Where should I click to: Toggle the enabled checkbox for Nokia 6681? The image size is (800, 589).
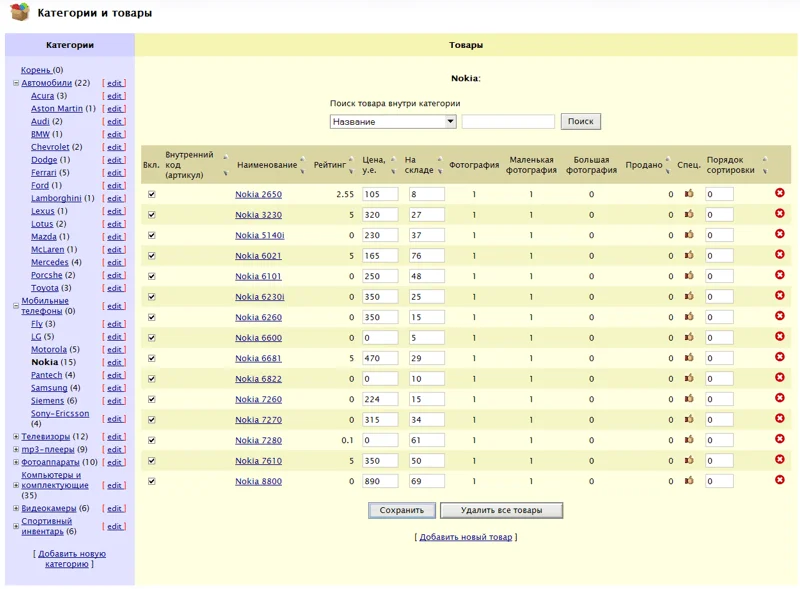pos(152,358)
